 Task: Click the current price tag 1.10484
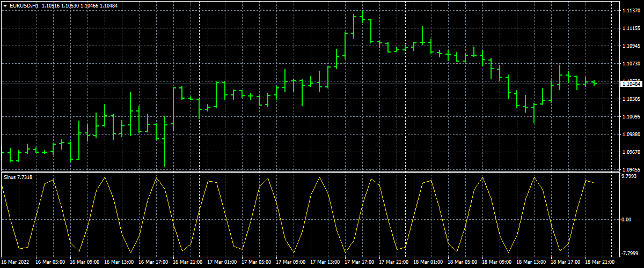631,84
